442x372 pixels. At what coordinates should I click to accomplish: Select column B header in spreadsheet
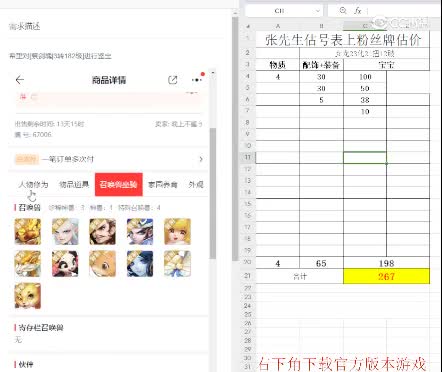tap(321, 26)
